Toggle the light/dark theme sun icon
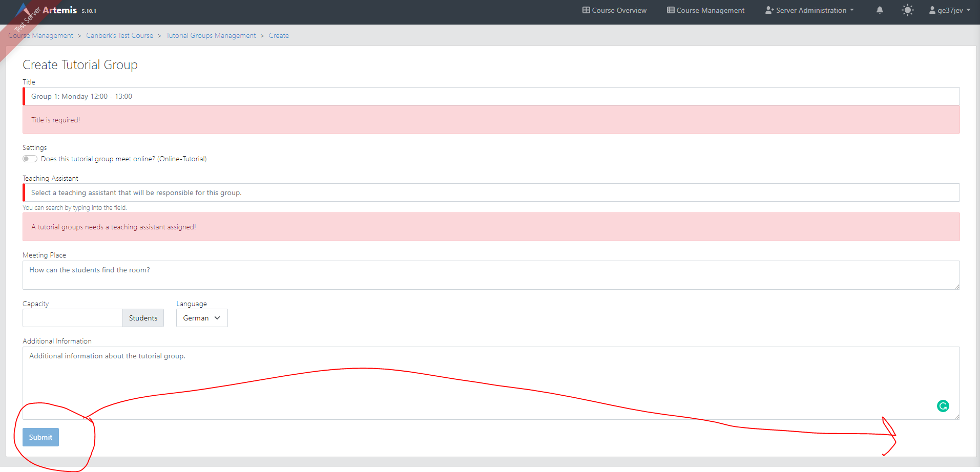The image size is (980, 472). coord(907,10)
